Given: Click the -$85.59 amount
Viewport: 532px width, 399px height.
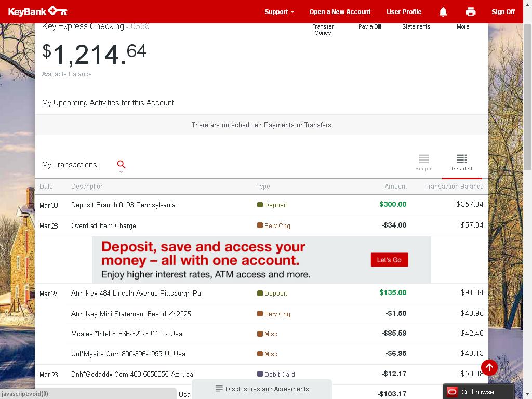Looking at the screenshot, I should coord(394,333).
